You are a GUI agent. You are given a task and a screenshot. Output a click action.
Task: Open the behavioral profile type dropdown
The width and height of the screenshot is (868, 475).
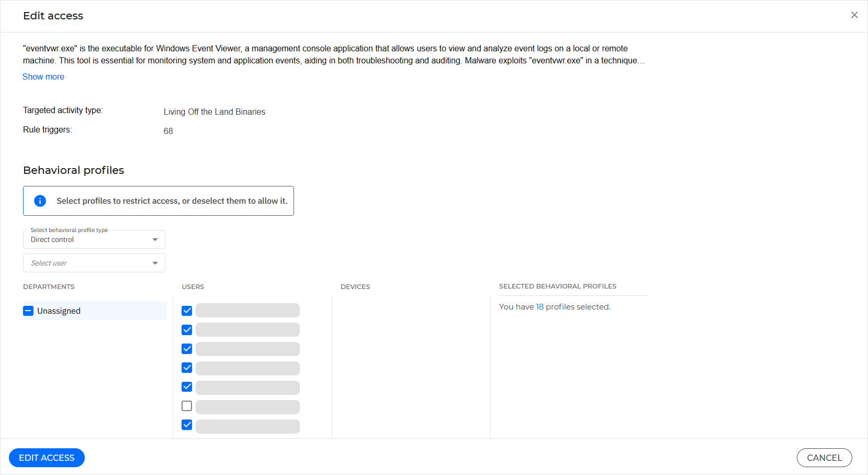coord(94,239)
